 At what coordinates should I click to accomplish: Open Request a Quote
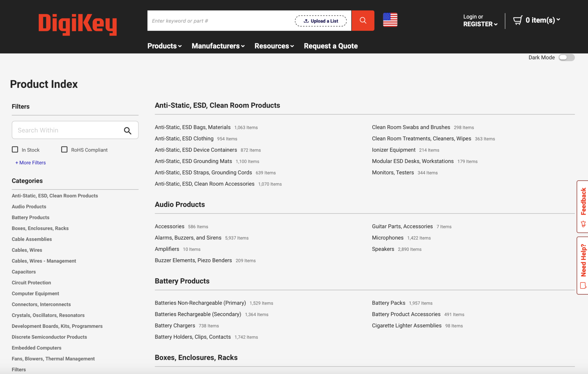point(331,46)
